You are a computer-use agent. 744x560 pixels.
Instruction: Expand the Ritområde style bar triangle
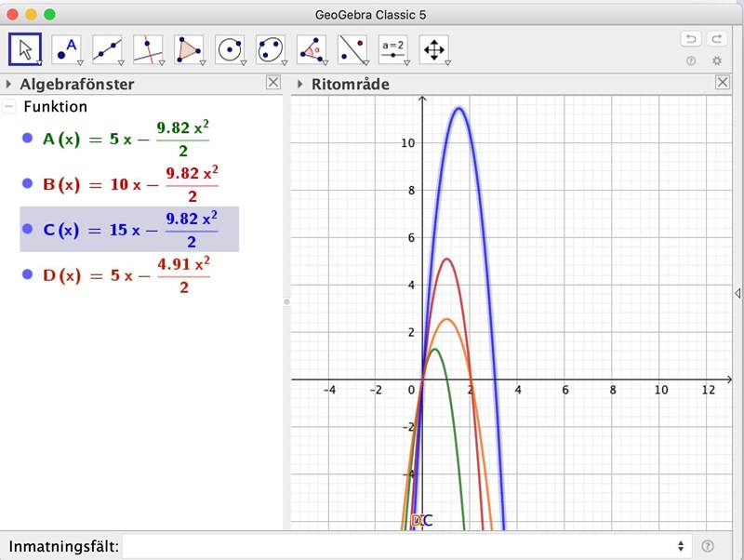[299, 84]
